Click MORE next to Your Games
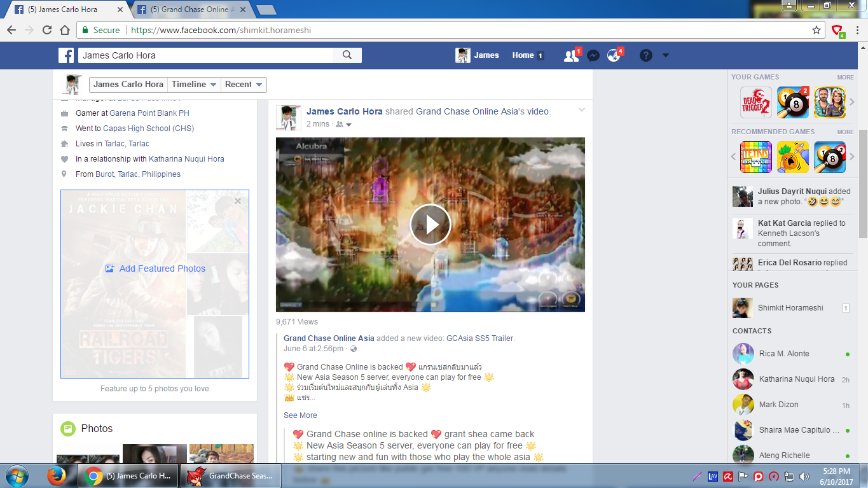 click(x=845, y=77)
